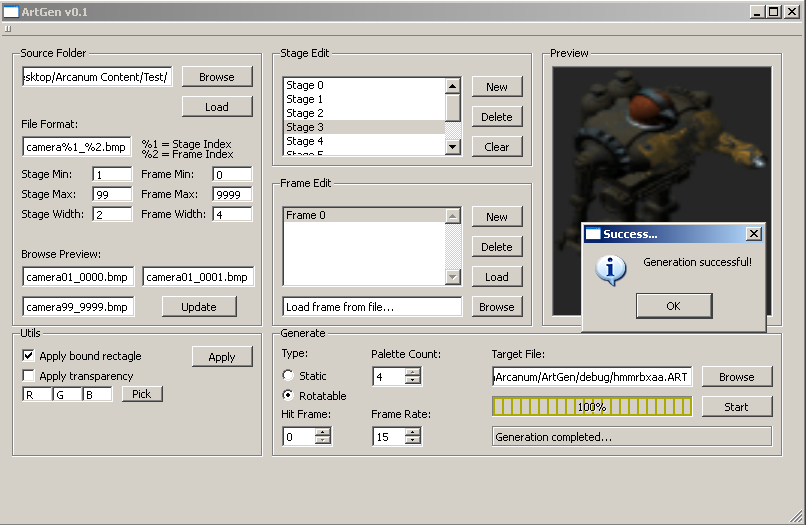Decrease the Hit Frame spinner value
Viewport: 806px width, 525px height.
point(323,441)
